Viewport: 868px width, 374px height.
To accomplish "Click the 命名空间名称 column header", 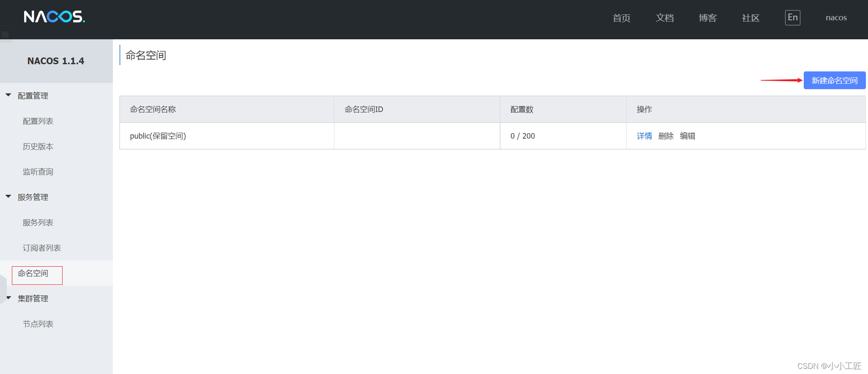I will (227, 109).
